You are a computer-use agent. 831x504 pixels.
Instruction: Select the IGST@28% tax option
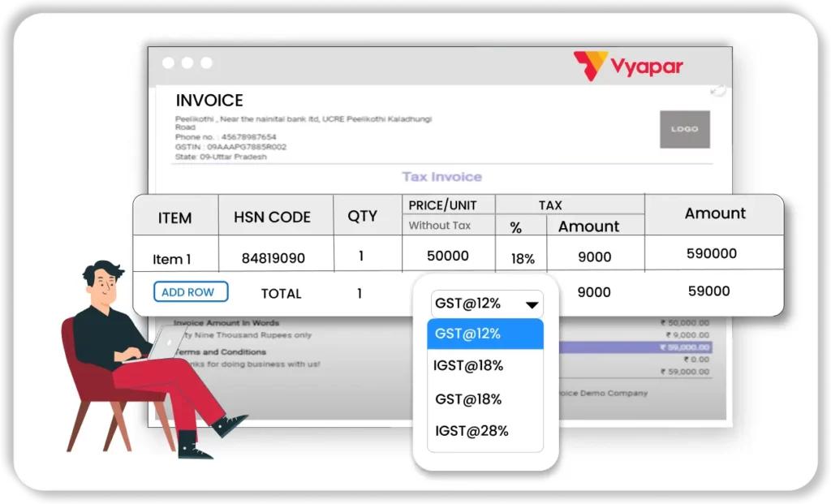pyautogui.click(x=471, y=431)
